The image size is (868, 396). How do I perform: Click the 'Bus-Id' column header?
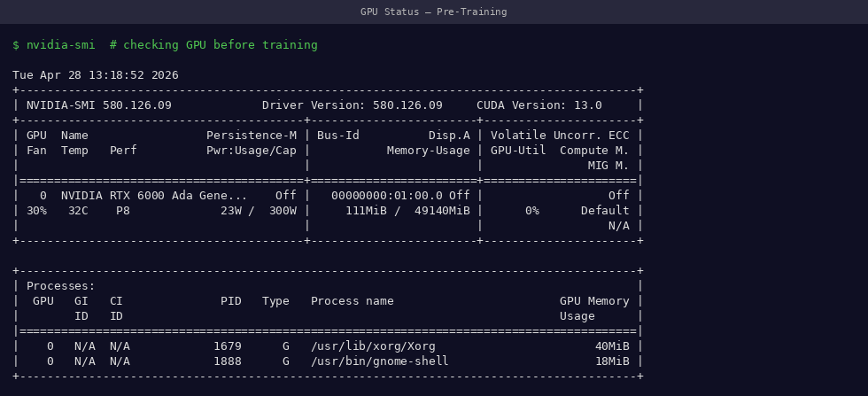coord(338,136)
